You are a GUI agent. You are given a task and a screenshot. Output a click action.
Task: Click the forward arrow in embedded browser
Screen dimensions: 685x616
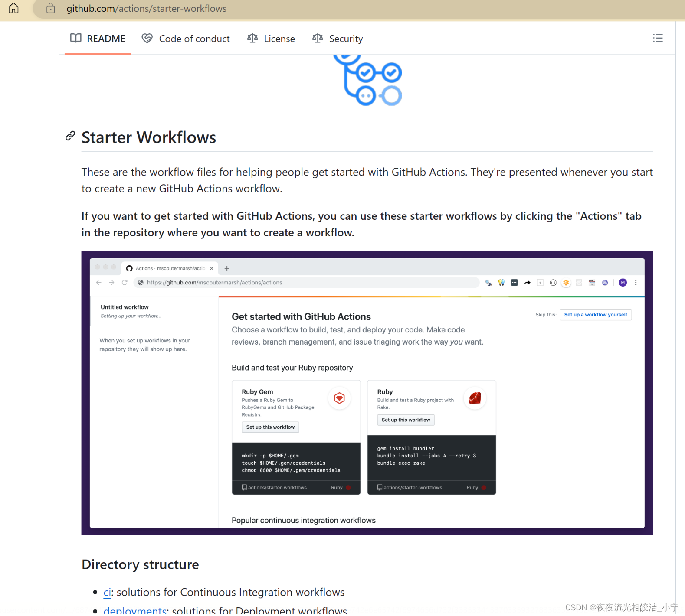pos(112,283)
